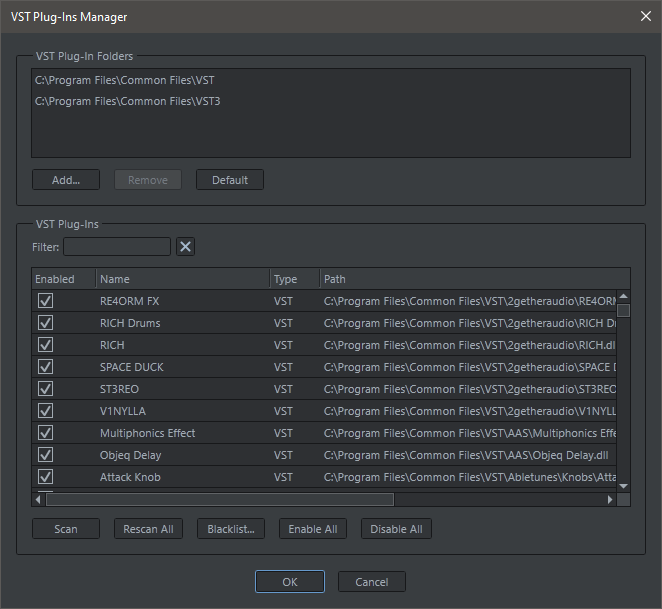
Task: Select the Common Files\VST folder entry
Action: [124, 80]
